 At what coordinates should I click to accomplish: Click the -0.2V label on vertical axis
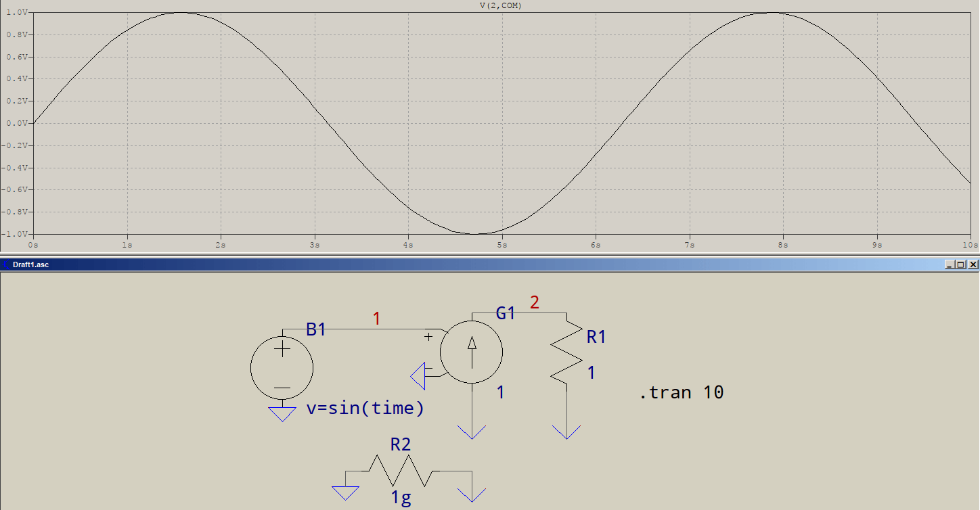point(16,145)
